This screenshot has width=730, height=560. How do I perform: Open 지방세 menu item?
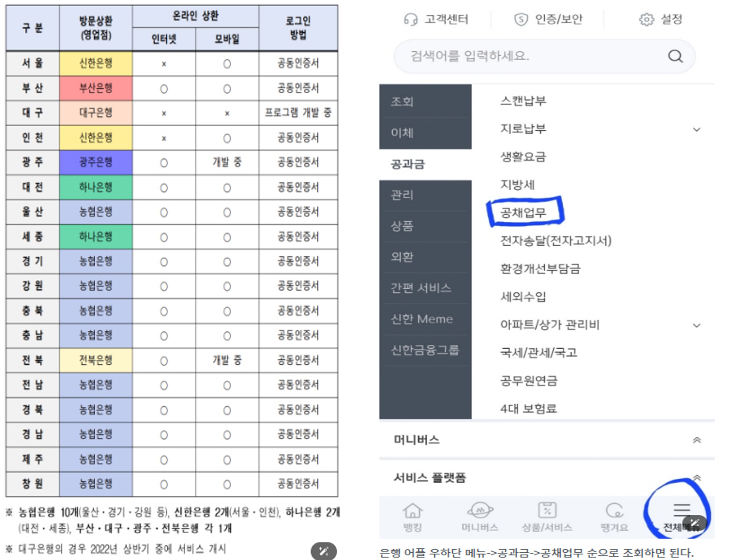[x=517, y=185]
